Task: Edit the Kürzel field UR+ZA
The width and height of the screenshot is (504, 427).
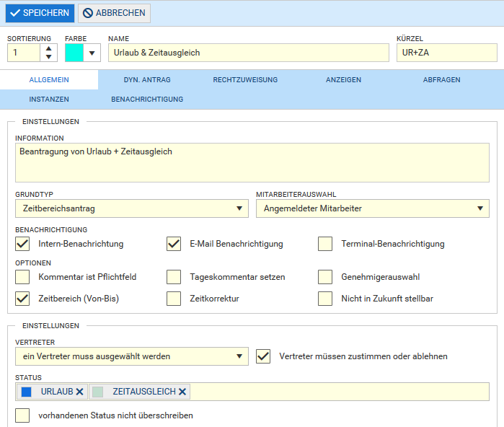Action: 447,53
